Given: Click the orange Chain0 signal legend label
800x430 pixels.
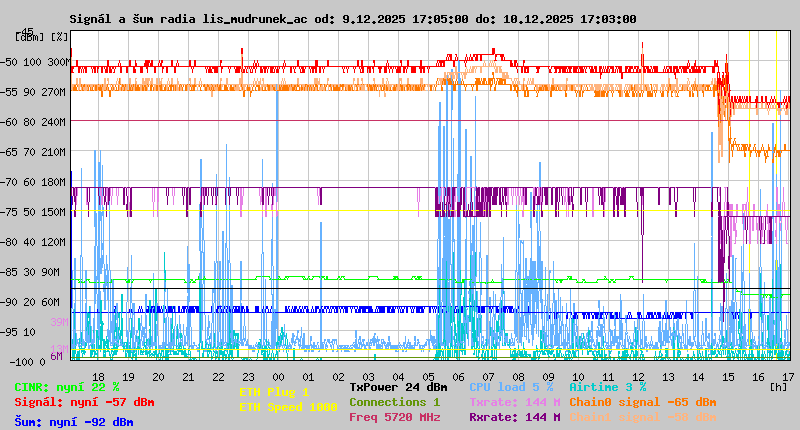Looking at the screenshot, I should tap(642, 402).
